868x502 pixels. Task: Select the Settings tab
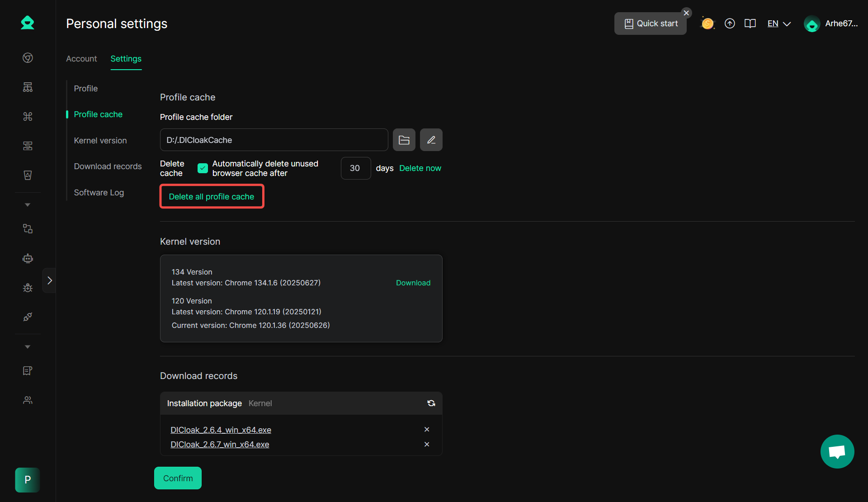pyautogui.click(x=126, y=59)
